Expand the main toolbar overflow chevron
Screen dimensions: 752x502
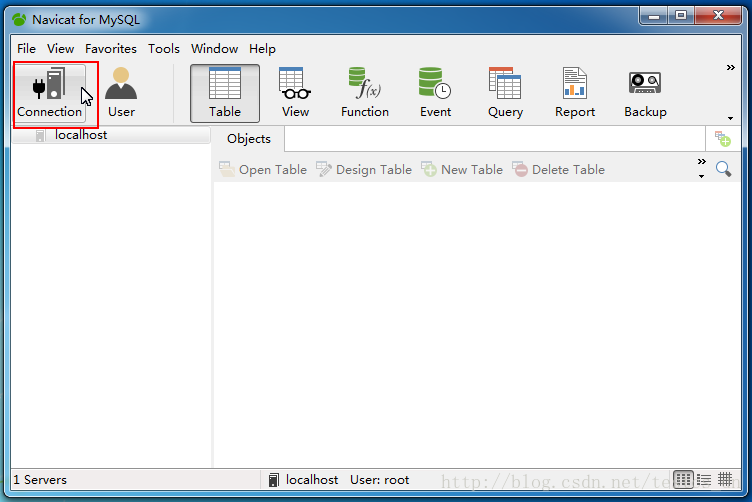tap(730, 68)
